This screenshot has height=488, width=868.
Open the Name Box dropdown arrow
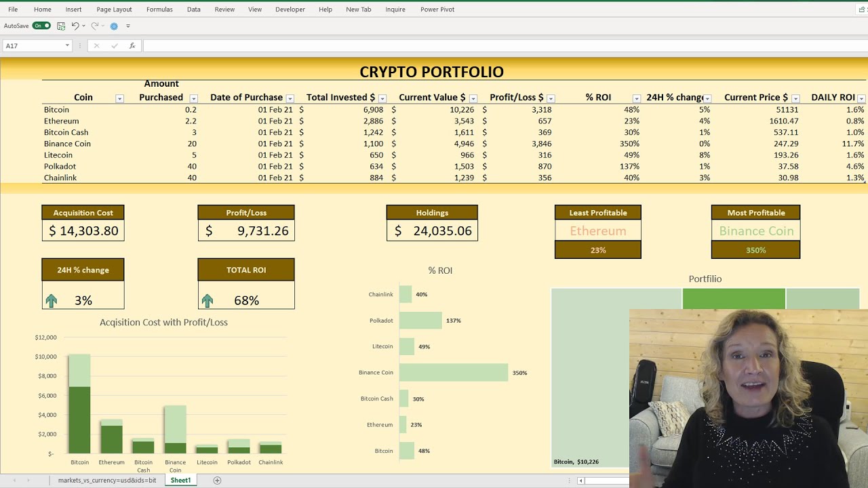[67, 45]
